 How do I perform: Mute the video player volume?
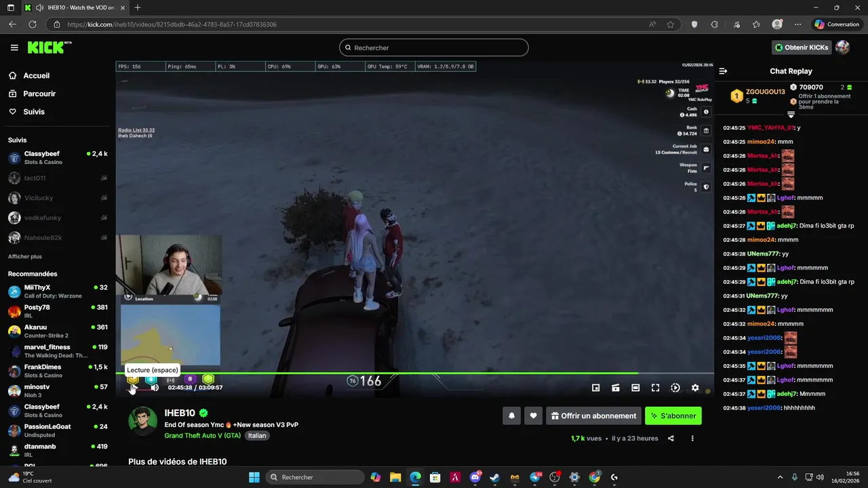pyautogui.click(x=155, y=387)
